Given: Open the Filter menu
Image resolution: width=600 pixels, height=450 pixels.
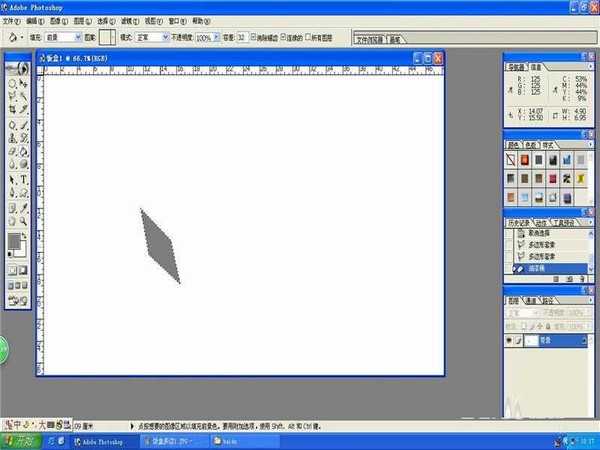Looking at the screenshot, I should click(x=128, y=20).
